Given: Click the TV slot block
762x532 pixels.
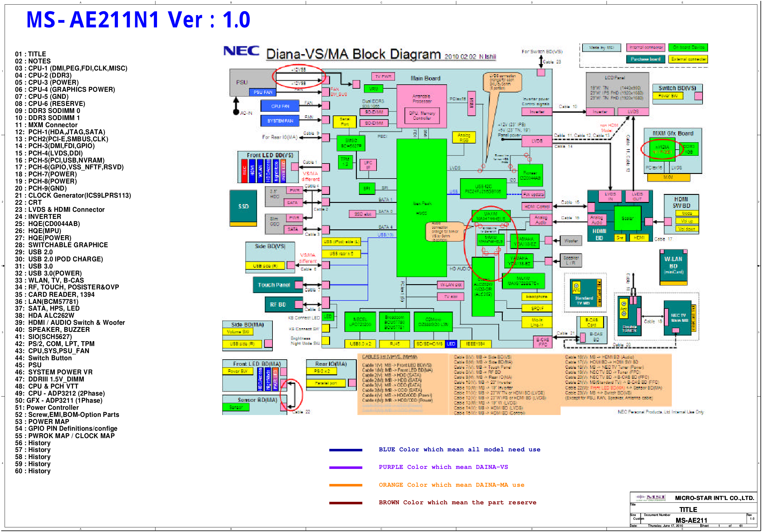Looking at the screenshot, I should point(450,297).
